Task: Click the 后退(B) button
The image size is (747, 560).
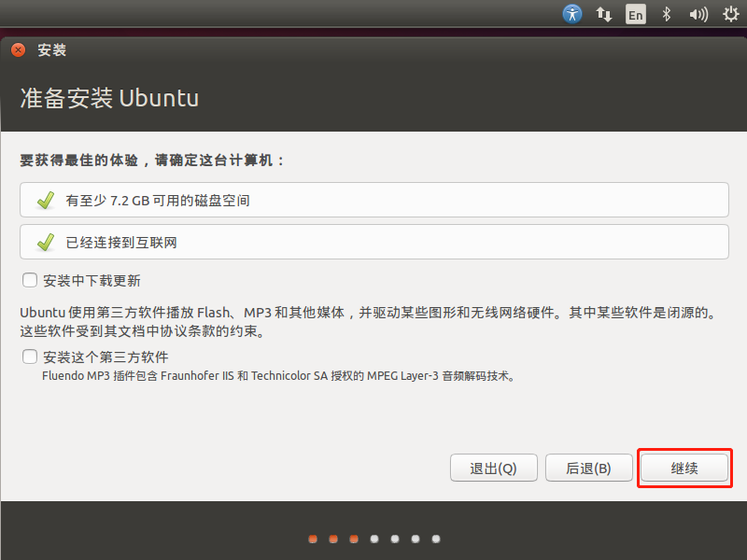Action: (589, 468)
